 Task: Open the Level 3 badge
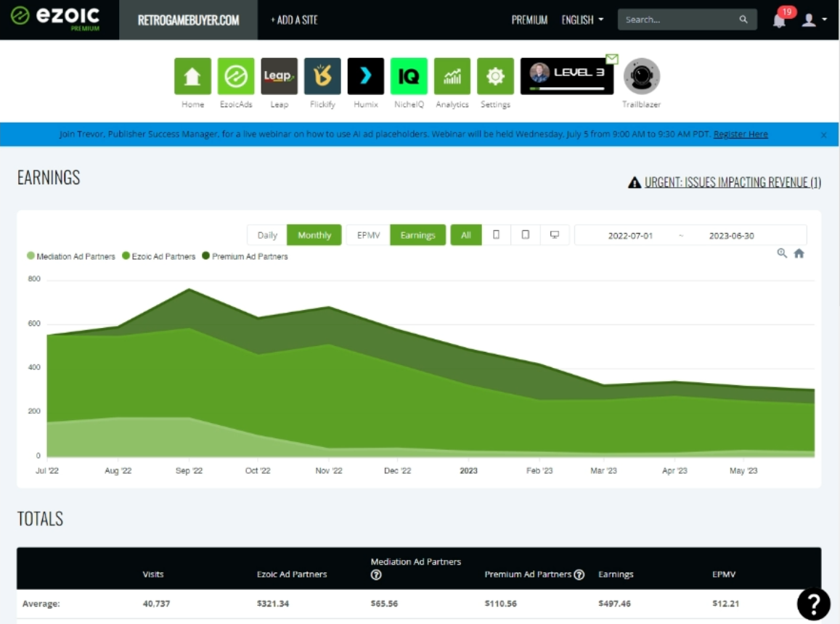point(567,76)
